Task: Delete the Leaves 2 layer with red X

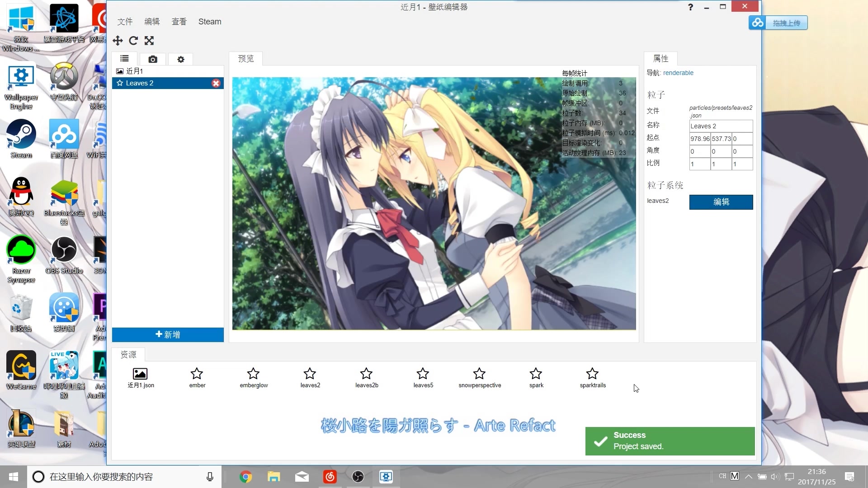Action: pyautogui.click(x=216, y=83)
